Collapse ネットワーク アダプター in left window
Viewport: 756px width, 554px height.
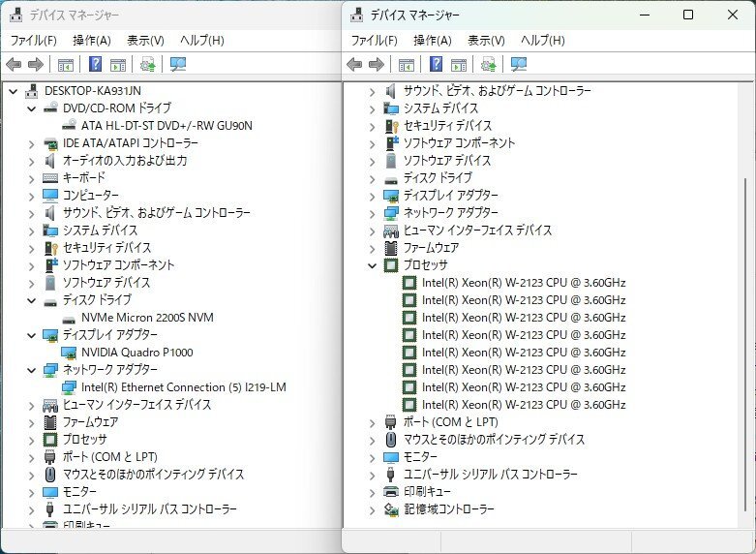coord(32,370)
